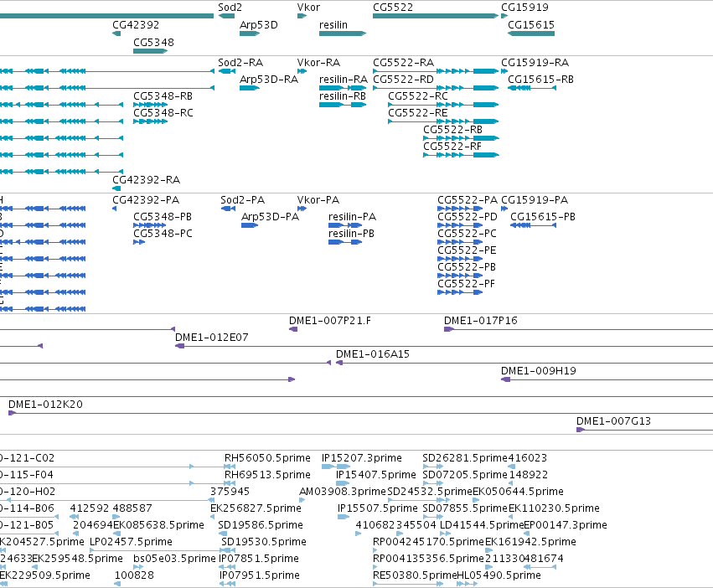
Task: Click the bs05e03.5prime EST label
Action: pyautogui.click(x=174, y=559)
